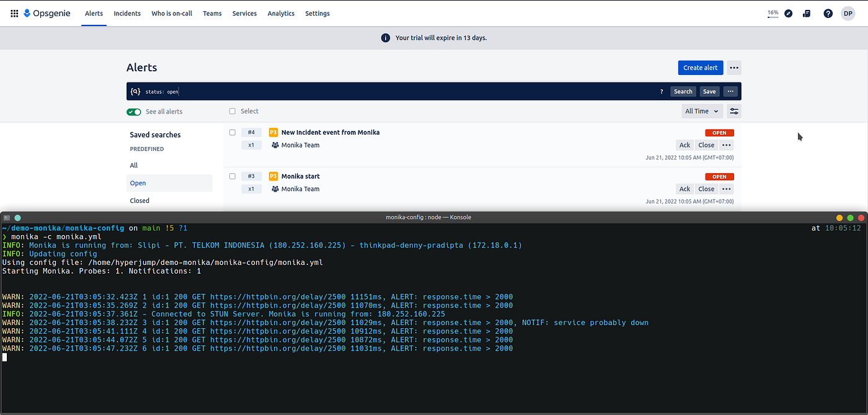Click the Search button
868x415 pixels.
[683, 91]
